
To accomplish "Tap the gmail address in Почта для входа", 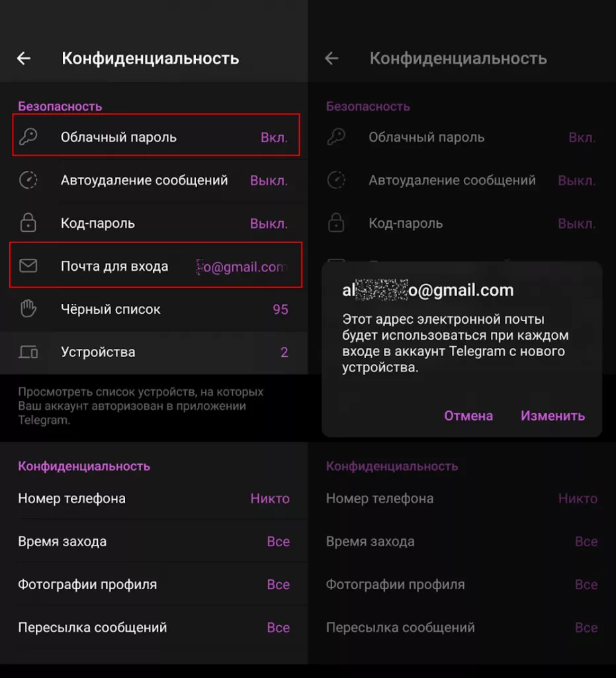I will pyautogui.click(x=243, y=267).
